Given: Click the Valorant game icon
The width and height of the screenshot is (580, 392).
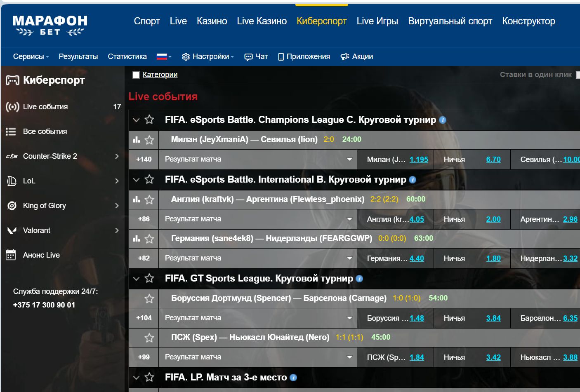Looking at the screenshot, I should coord(12,230).
